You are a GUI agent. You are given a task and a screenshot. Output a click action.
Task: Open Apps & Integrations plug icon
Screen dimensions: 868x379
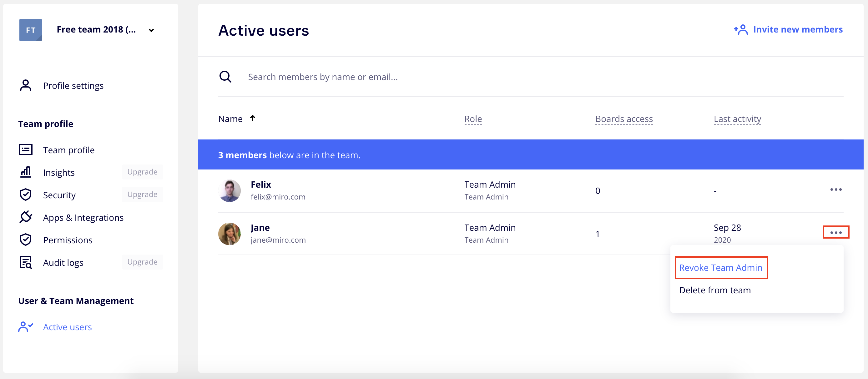pyautogui.click(x=26, y=217)
